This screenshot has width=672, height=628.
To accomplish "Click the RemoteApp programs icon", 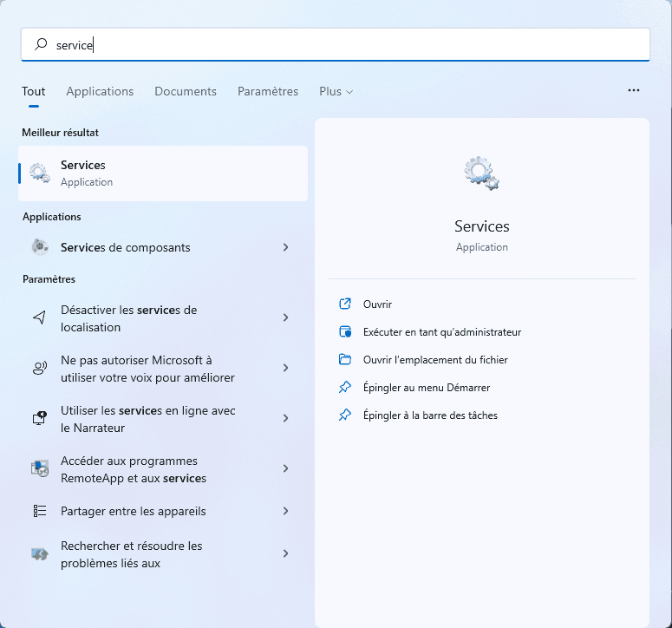I will [40, 469].
